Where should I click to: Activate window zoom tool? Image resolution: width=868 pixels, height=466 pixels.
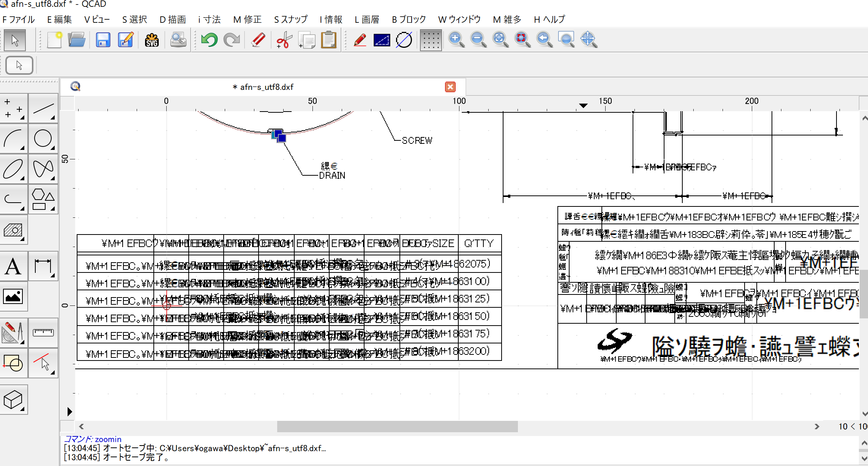coord(567,40)
